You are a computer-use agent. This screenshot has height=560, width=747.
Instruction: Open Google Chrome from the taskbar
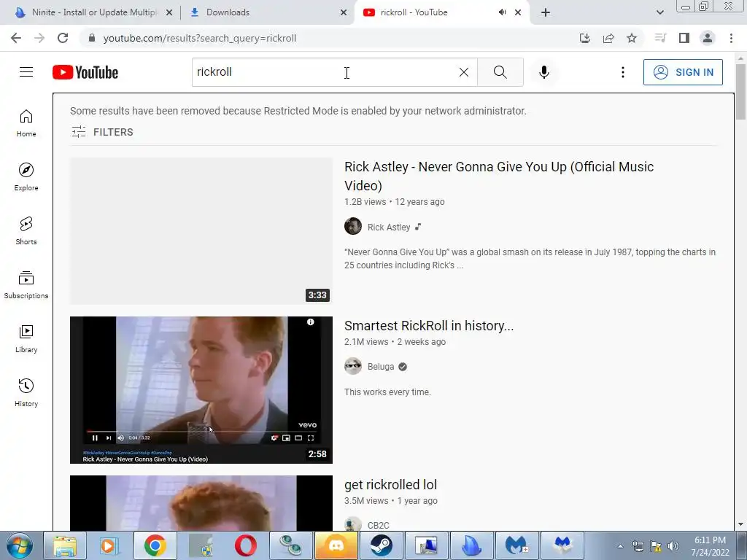click(155, 545)
